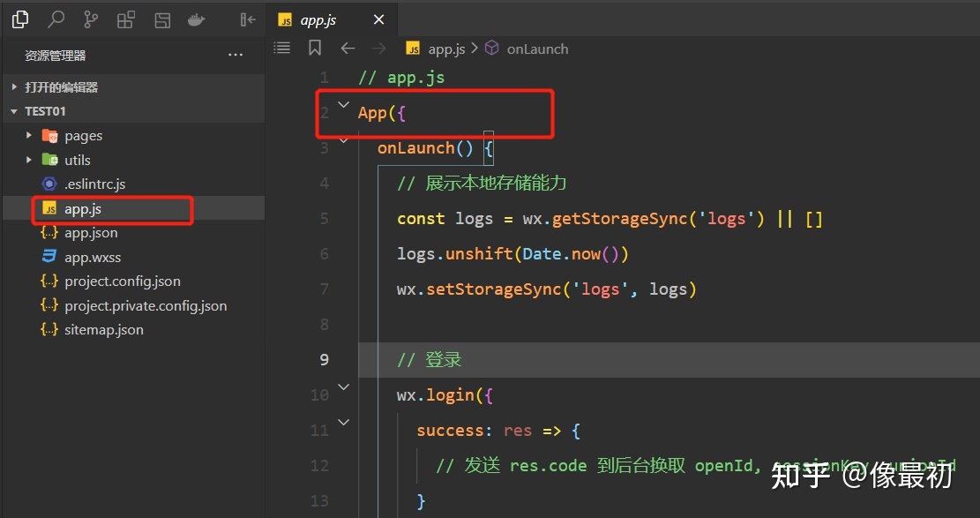
Task: Open the Extensions blocks icon
Action: [126, 19]
